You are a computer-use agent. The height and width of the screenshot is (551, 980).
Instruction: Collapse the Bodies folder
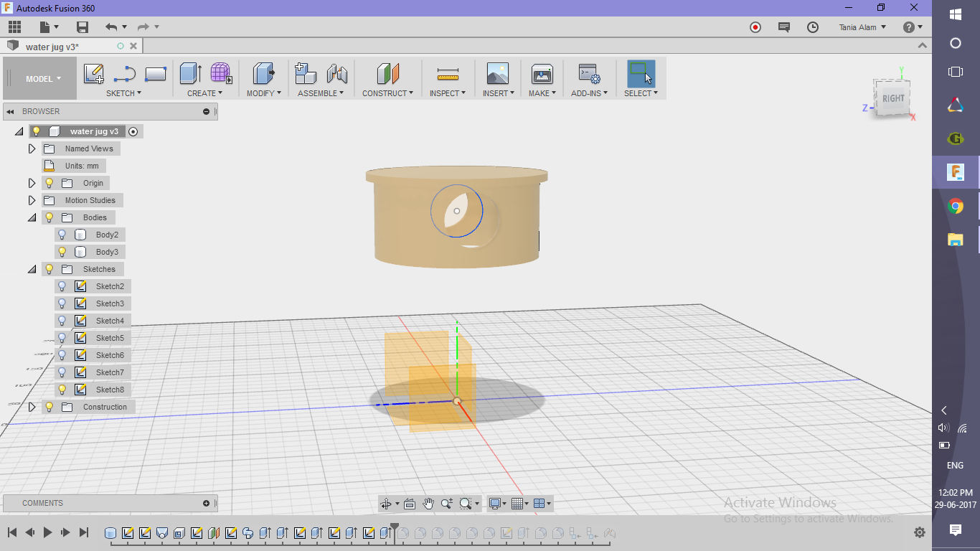pyautogui.click(x=32, y=217)
